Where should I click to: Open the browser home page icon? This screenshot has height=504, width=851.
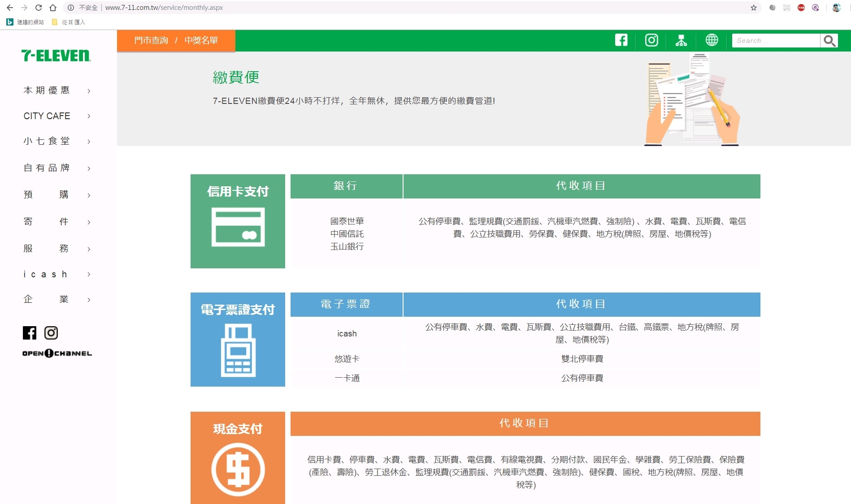[x=53, y=8]
